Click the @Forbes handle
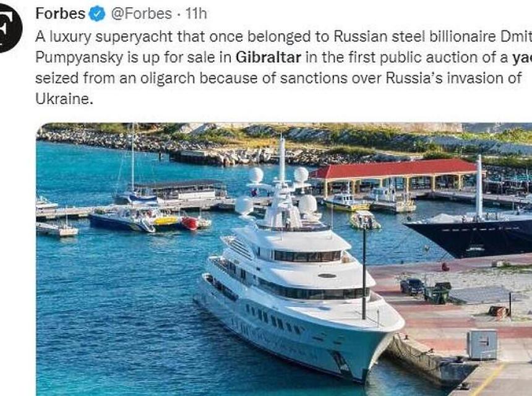The image size is (532, 396). coord(141,13)
